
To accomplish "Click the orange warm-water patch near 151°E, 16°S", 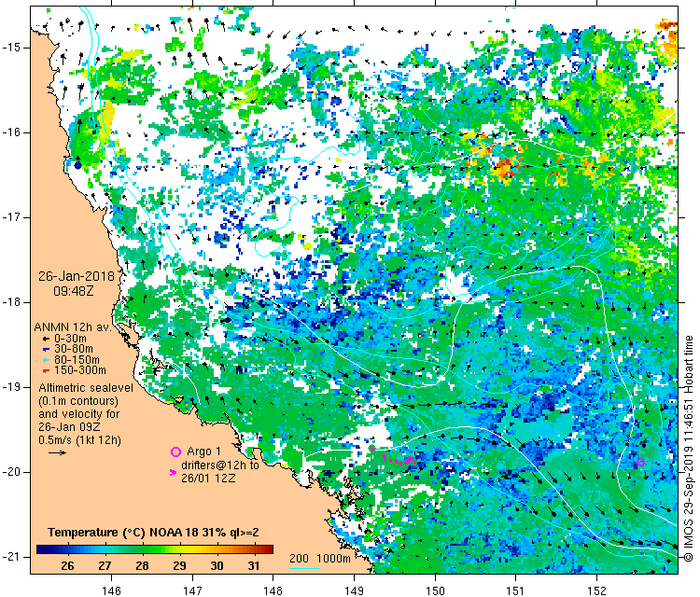I will tap(505, 169).
